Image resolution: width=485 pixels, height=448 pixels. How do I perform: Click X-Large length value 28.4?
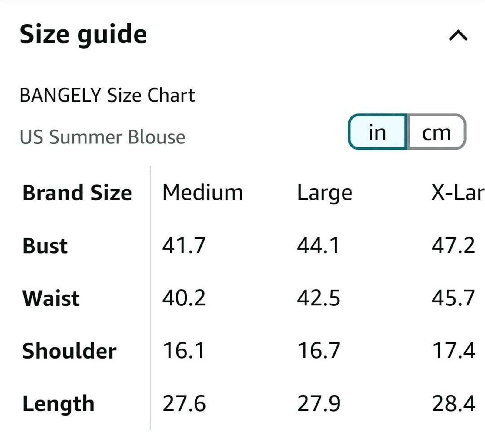pos(453,403)
